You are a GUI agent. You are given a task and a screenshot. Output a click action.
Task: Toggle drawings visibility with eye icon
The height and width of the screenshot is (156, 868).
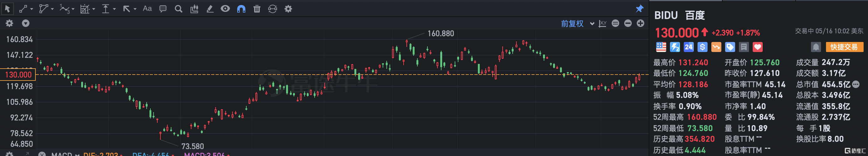[x=225, y=9]
